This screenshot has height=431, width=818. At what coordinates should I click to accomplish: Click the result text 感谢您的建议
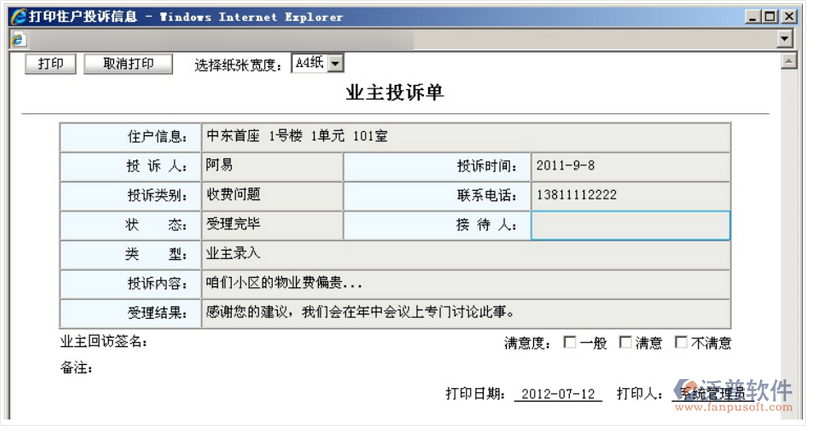click(x=247, y=312)
